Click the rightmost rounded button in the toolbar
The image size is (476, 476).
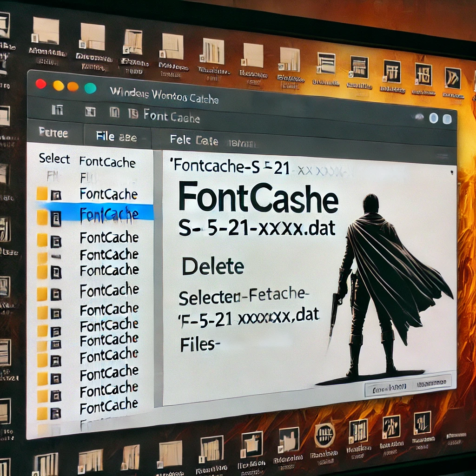click(447, 119)
